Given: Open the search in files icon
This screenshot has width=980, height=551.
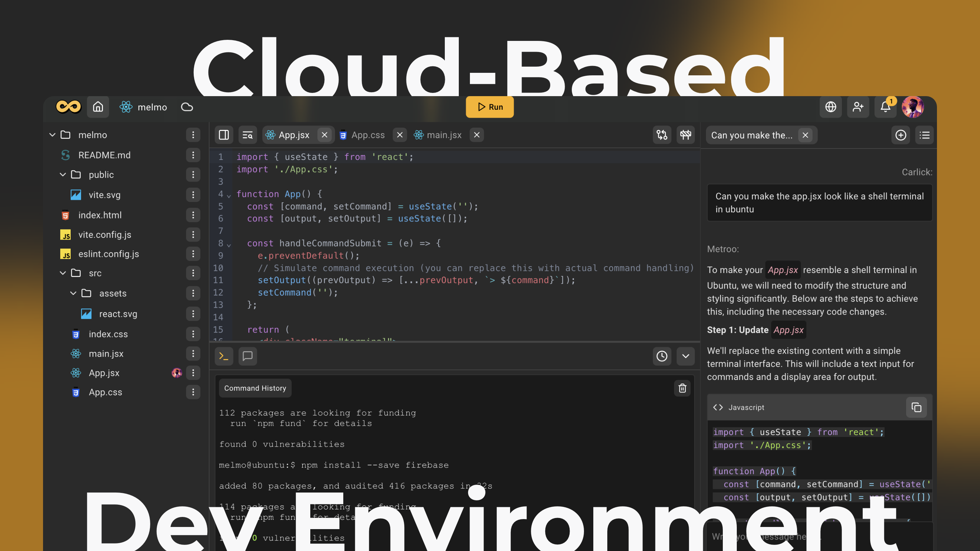Looking at the screenshot, I should coord(248,135).
